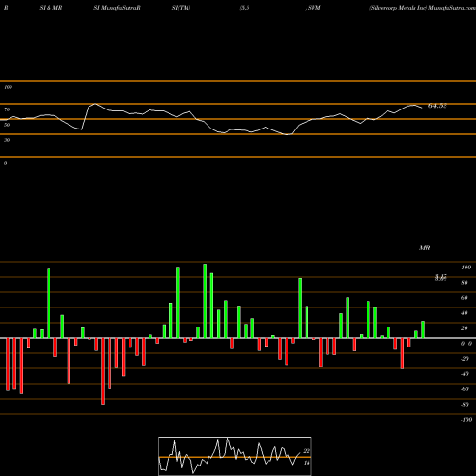Click the -100 label on MR axis
This screenshot has width=476, height=476.
click(x=466, y=420)
